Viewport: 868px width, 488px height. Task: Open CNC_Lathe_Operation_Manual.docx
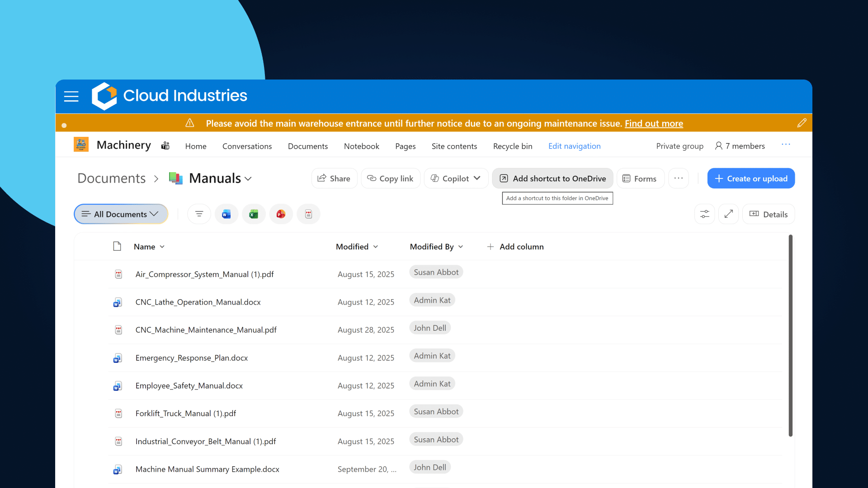(x=198, y=302)
